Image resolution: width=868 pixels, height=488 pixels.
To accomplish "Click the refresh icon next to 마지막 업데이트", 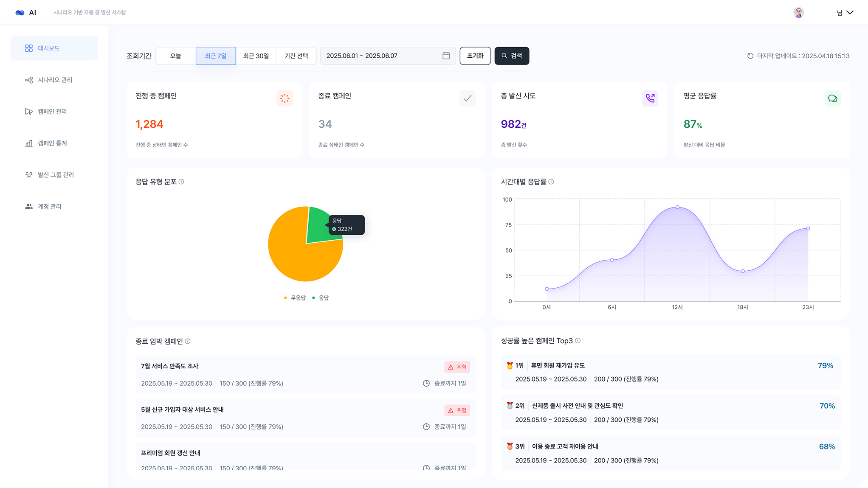I will 750,56.
